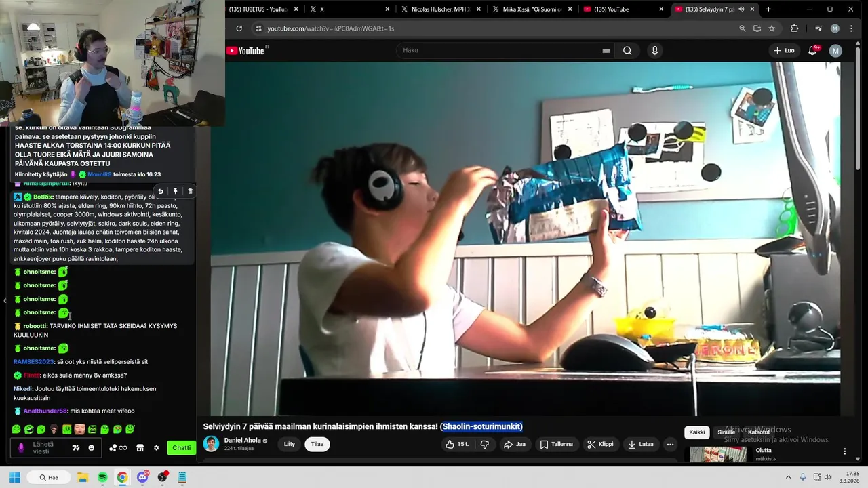Open Spotify from the taskbar

pyautogui.click(x=102, y=477)
